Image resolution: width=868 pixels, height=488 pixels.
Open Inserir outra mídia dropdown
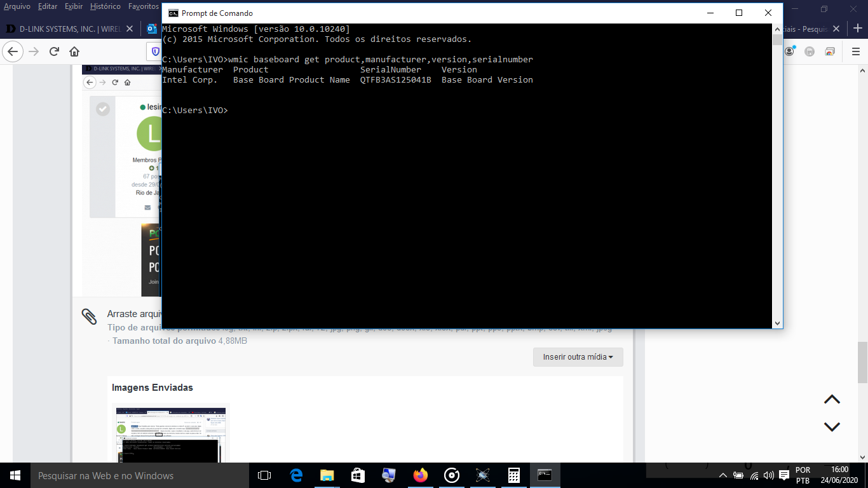point(578,357)
